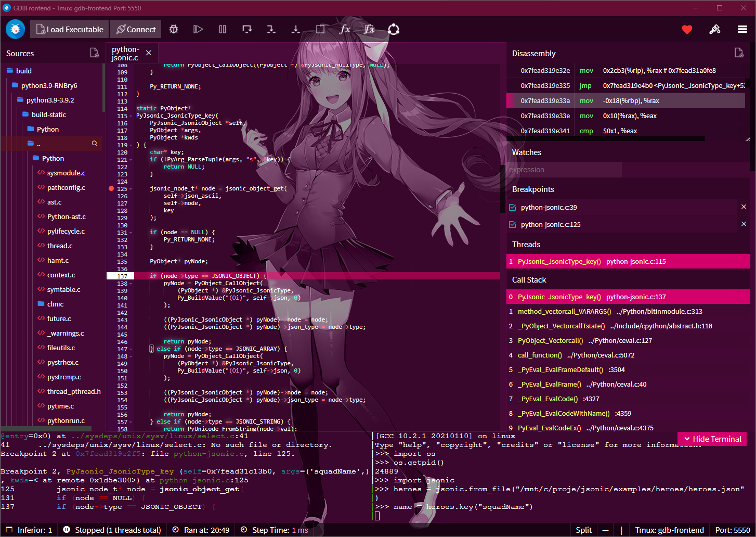Click the Continue execution icon
Image resolution: width=756 pixels, height=537 pixels.
[x=198, y=29]
